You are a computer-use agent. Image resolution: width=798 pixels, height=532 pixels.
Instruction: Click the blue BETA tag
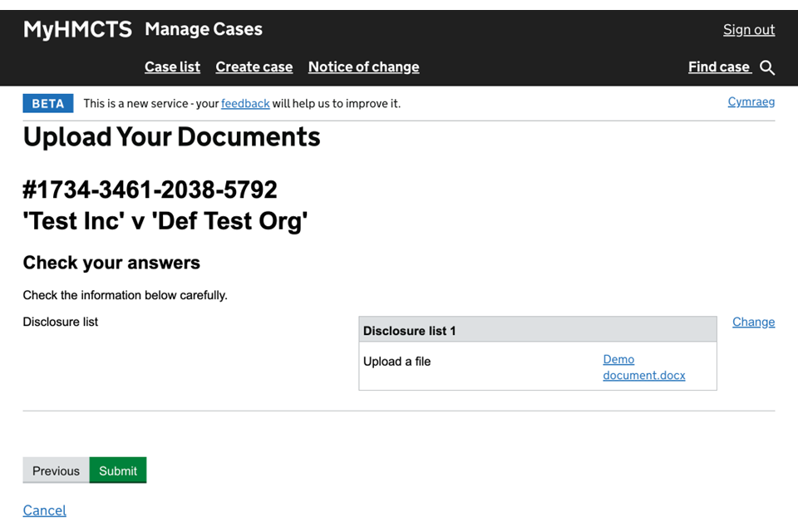(x=47, y=104)
